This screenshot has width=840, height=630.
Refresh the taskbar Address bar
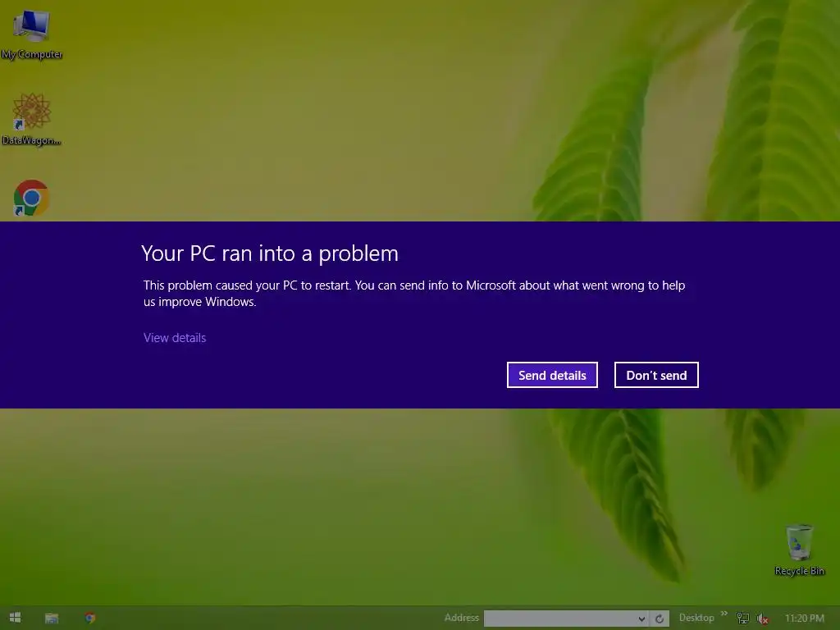[660, 619]
